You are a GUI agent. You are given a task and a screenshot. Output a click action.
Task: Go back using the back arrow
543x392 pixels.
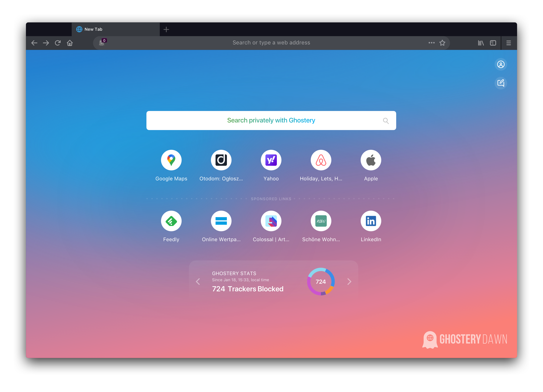34,43
